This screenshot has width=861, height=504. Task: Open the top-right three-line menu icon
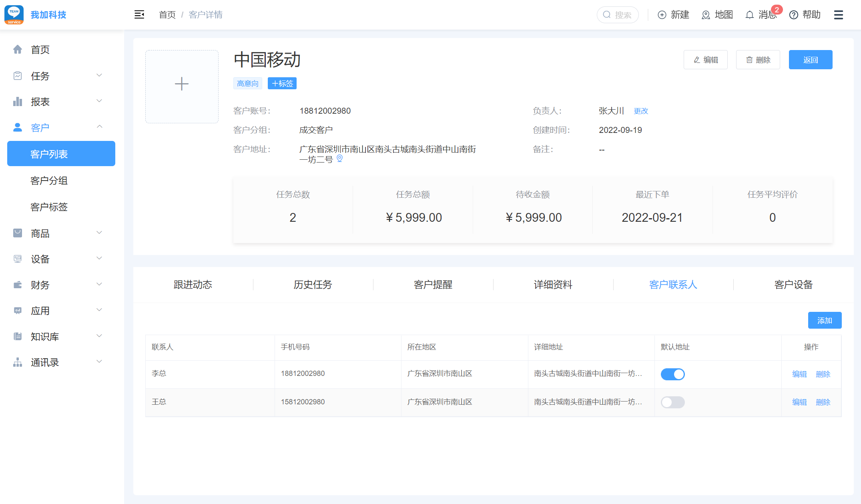838,15
